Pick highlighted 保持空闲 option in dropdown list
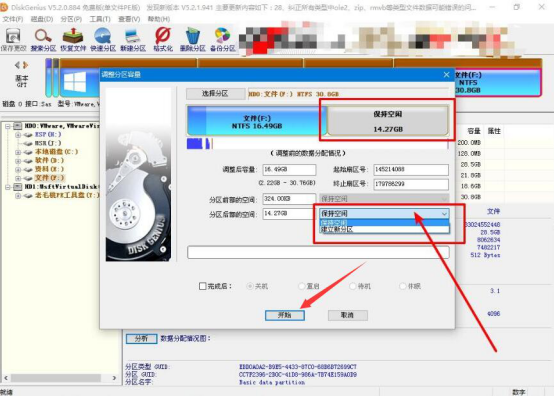This screenshot has width=554, height=396. tap(384, 223)
